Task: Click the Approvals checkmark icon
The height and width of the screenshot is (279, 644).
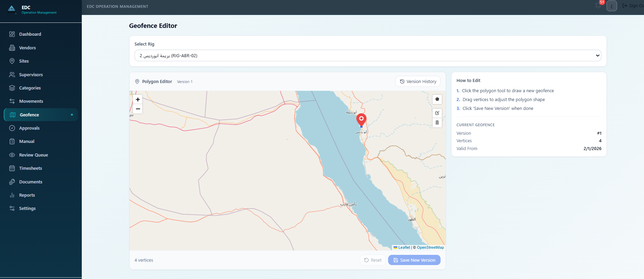Action: click(x=12, y=128)
